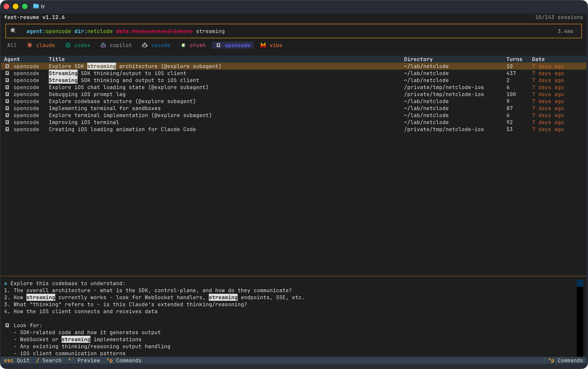Switch to the All filter tab
The height and width of the screenshot is (369, 588).
(x=12, y=45)
